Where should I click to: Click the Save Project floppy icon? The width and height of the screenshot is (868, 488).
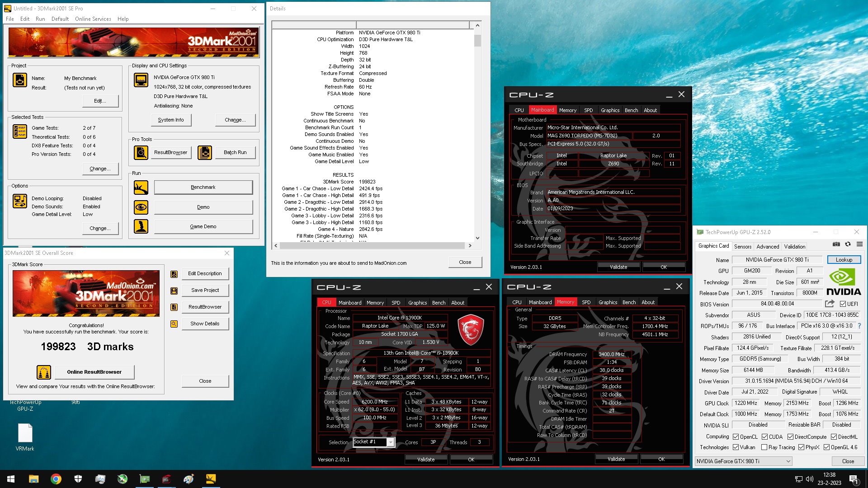tap(174, 291)
